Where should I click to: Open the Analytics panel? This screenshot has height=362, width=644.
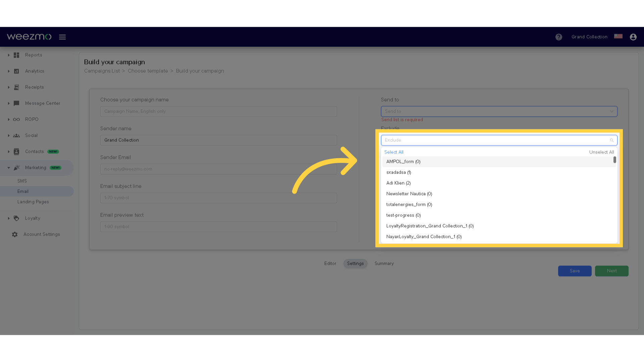35,71
